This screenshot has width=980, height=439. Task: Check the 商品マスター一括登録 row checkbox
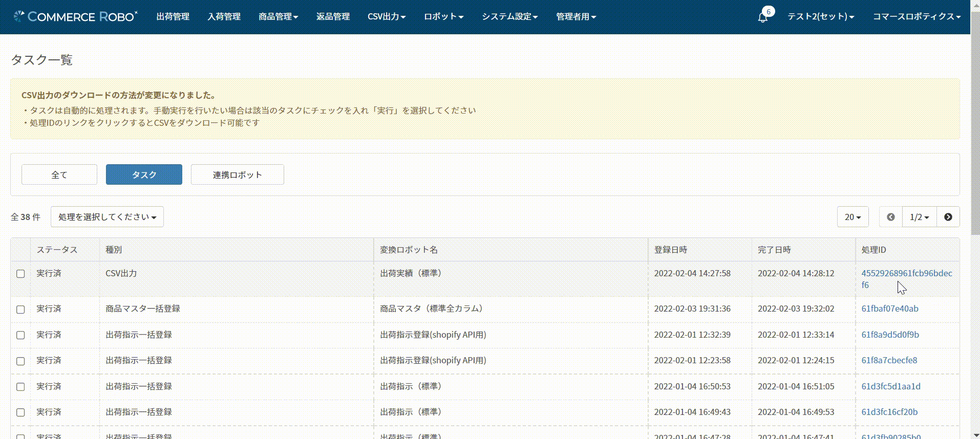click(x=20, y=310)
